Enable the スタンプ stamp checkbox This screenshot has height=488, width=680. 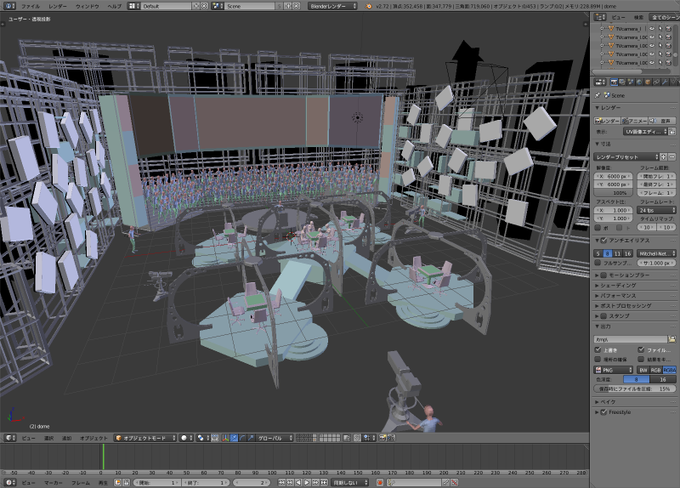[x=604, y=316]
